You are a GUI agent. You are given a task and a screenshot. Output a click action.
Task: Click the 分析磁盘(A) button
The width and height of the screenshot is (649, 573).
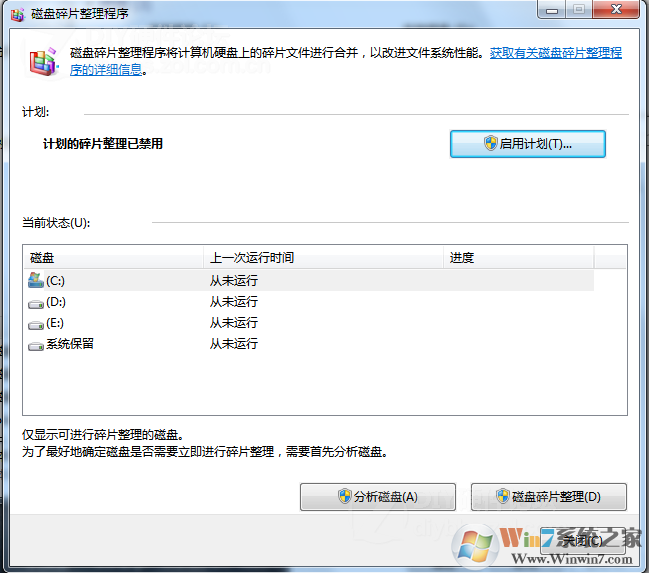(x=377, y=496)
